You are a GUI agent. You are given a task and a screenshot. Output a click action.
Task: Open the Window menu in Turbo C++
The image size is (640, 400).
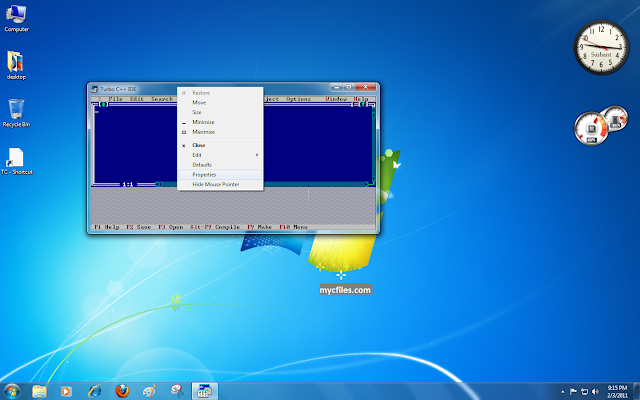point(336,99)
